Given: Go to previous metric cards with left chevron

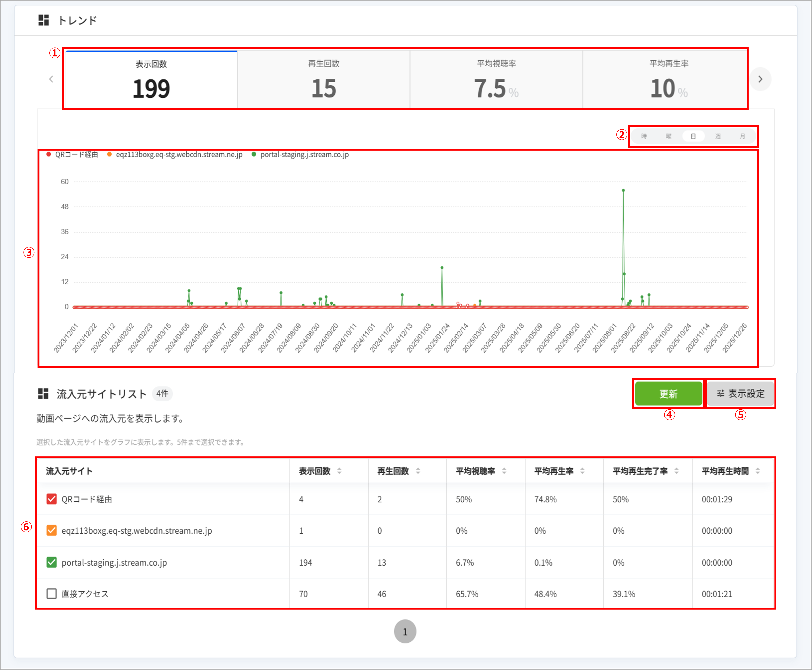Looking at the screenshot, I should (x=51, y=79).
